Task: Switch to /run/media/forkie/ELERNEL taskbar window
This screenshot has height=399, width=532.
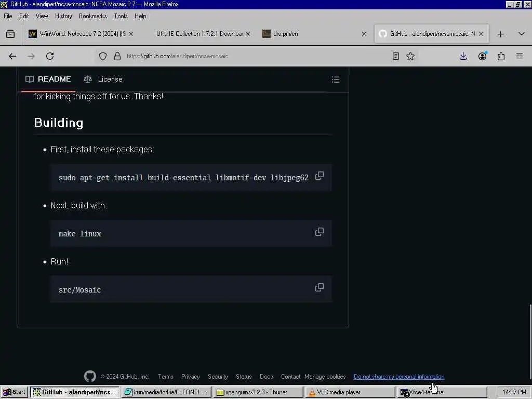Action: (x=167, y=392)
